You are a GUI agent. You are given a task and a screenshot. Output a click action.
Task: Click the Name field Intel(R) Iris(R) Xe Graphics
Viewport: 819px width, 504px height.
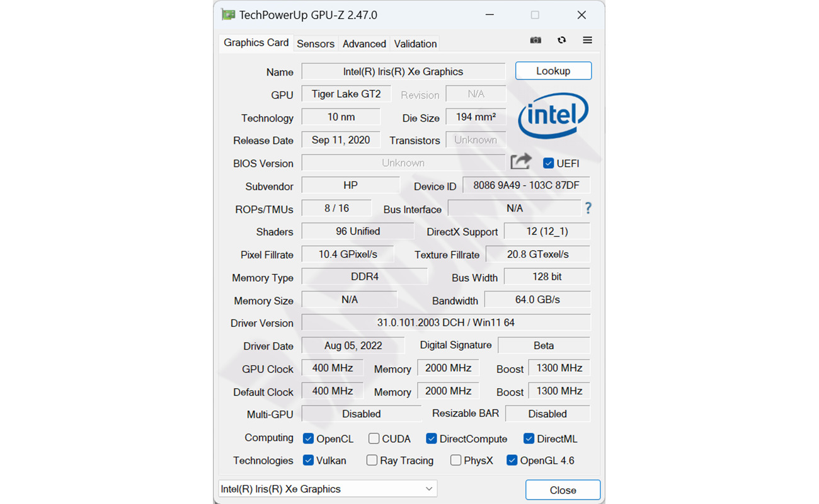click(x=403, y=71)
